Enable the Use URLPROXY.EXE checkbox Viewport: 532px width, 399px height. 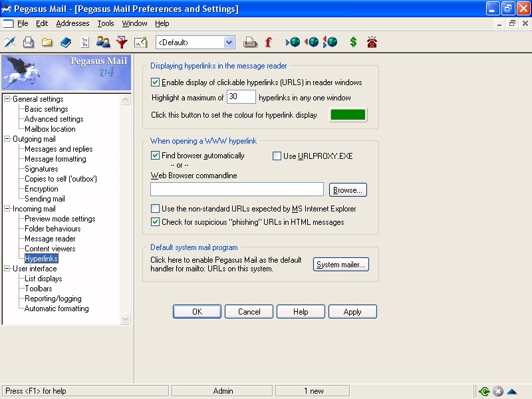click(x=277, y=156)
